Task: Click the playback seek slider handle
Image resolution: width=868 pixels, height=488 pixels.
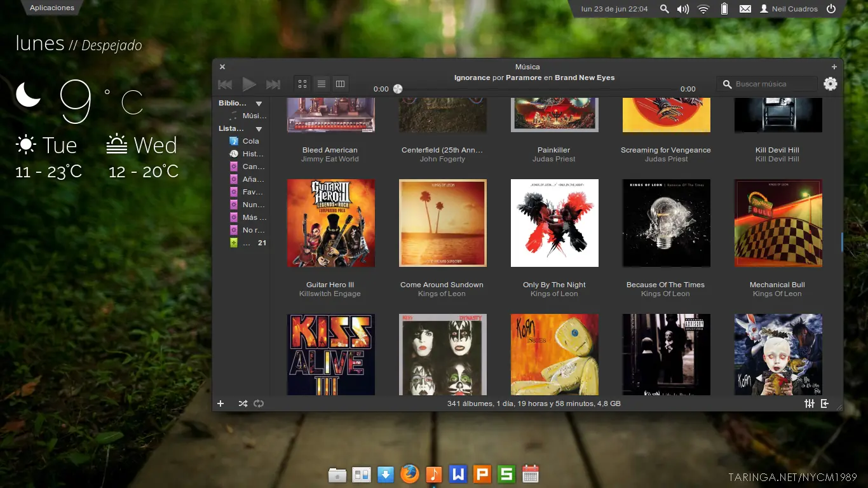Action: coord(398,89)
